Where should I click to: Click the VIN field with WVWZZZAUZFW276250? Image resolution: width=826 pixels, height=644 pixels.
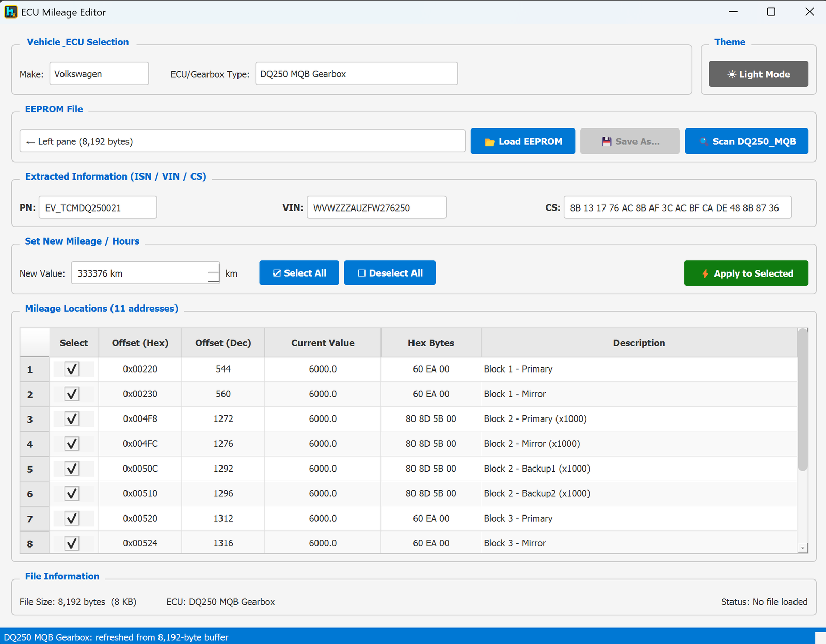[x=376, y=207]
